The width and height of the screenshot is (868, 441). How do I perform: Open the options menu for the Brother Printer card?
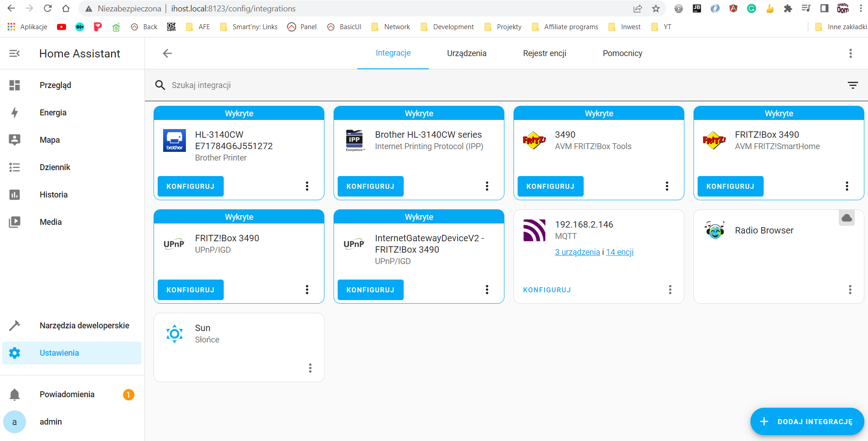pyautogui.click(x=307, y=186)
